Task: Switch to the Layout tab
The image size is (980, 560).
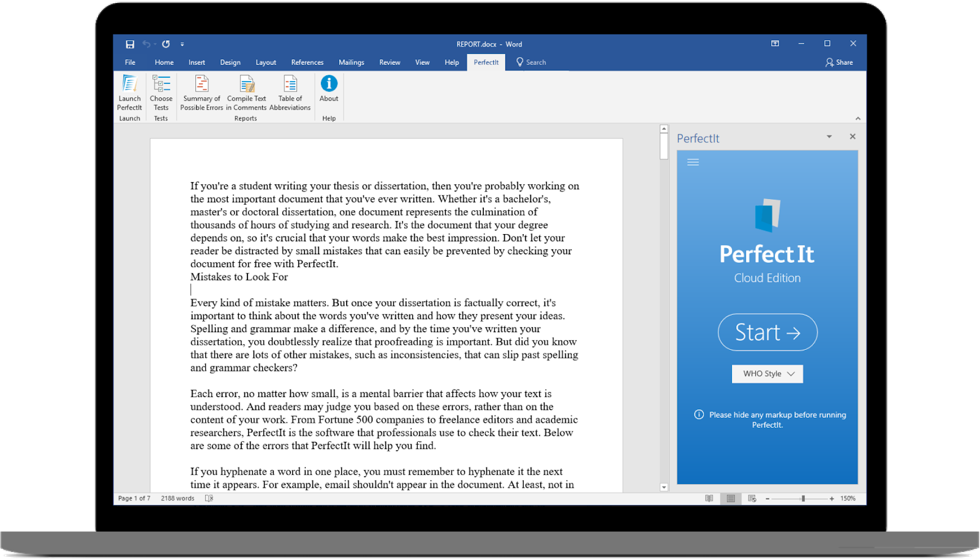Action: point(266,62)
